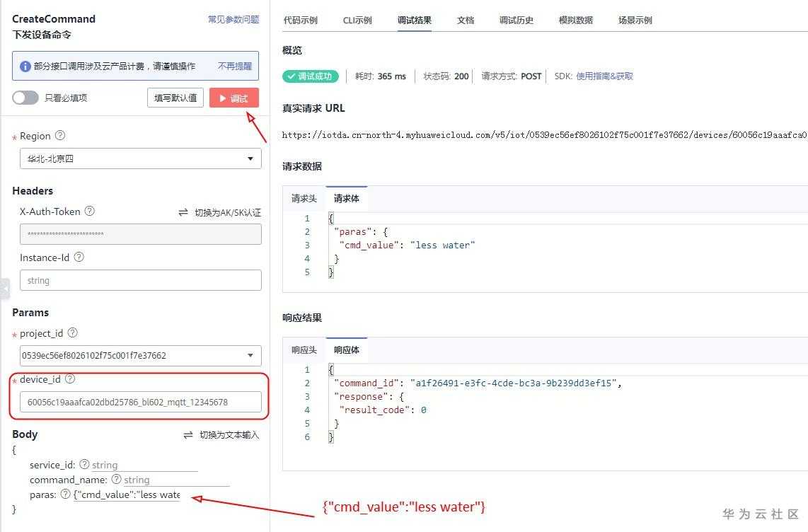Click the X-Auth-Token help icon
Image resolution: width=808 pixels, height=532 pixels.
click(x=90, y=211)
